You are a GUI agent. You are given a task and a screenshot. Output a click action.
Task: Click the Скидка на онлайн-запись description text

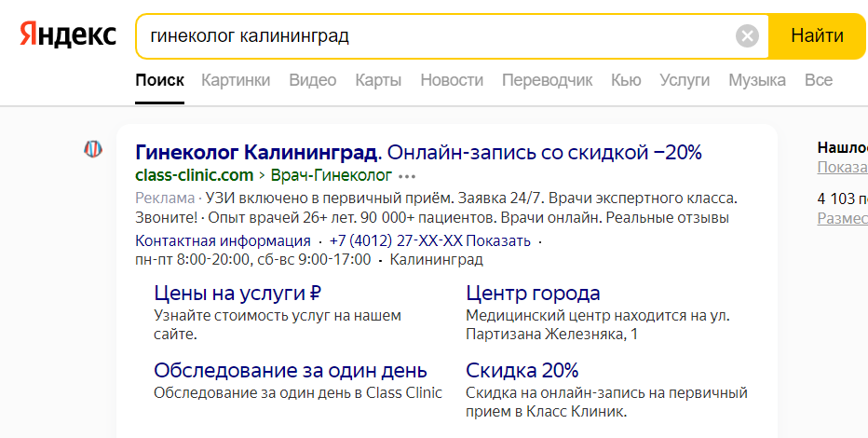(x=606, y=402)
